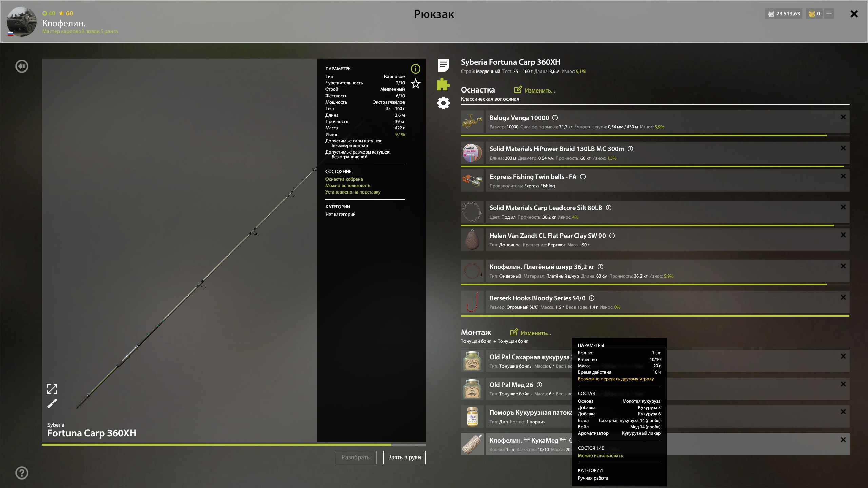Show info for Carp Leadcore Silt 80LB
Image resolution: width=868 pixels, height=488 pixels.
click(609, 208)
